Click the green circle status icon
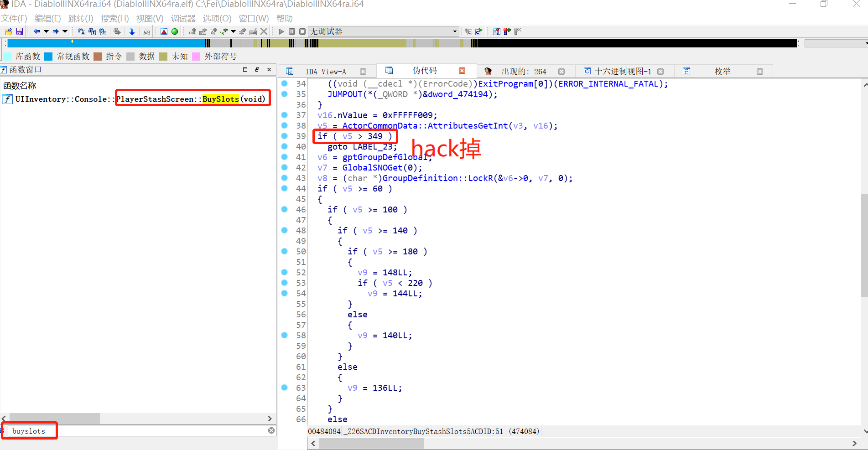 [x=175, y=31]
